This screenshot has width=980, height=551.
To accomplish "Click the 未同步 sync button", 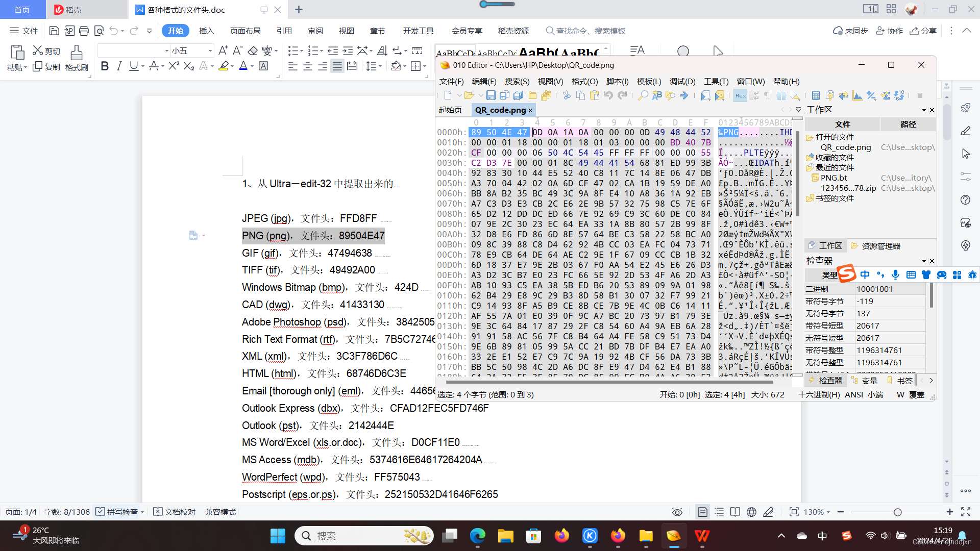I will point(850,31).
